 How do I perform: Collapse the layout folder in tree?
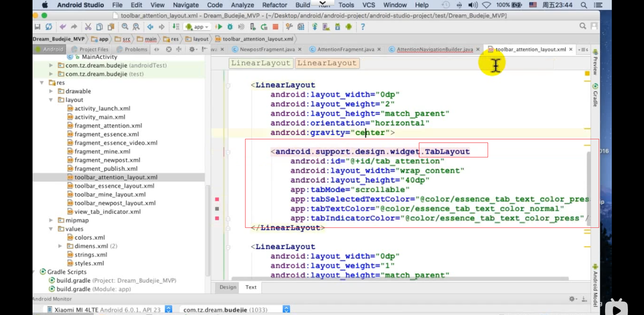[51, 100]
